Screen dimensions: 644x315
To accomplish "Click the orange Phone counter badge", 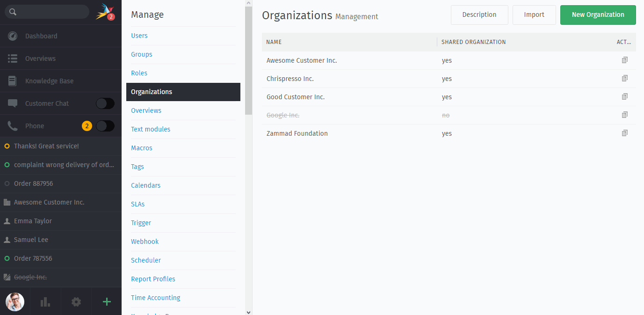I will (x=87, y=126).
